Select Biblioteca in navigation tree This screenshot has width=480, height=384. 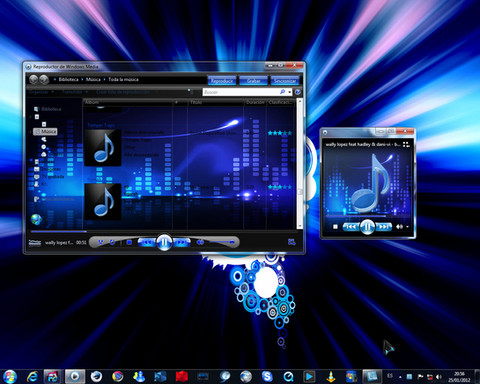tap(48, 109)
